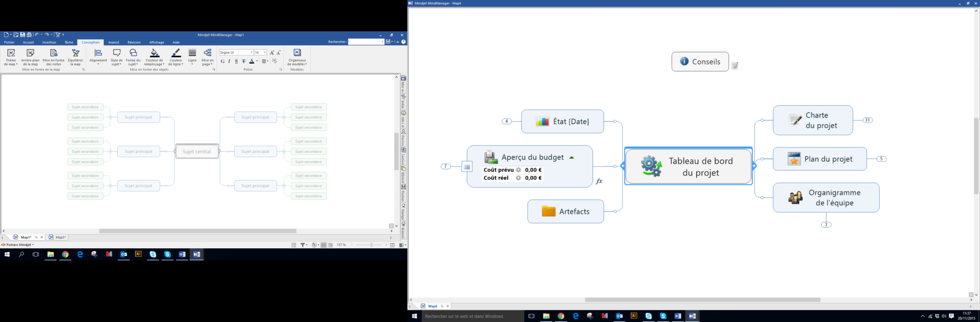This screenshot has width=980, height=322.
Task: Click the Équilibrer la map icon
Action: [75, 54]
